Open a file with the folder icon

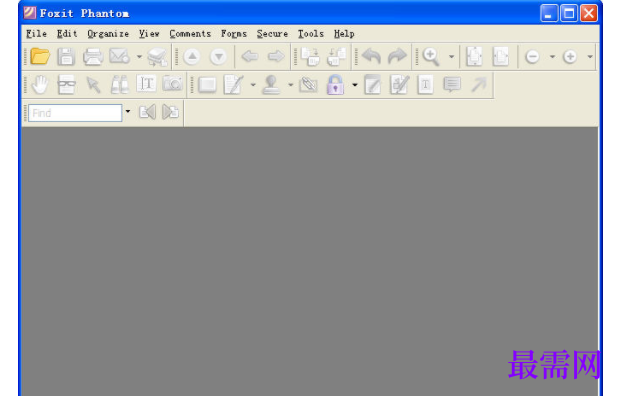click(x=40, y=57)
